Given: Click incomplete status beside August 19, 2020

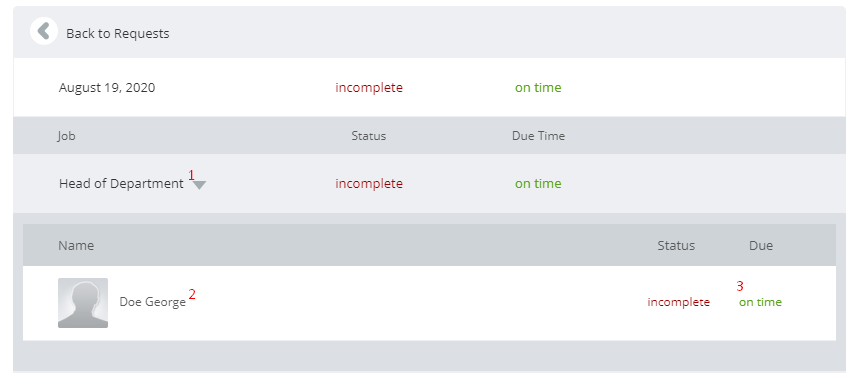Looking at the screenshot, I should 369,87.
